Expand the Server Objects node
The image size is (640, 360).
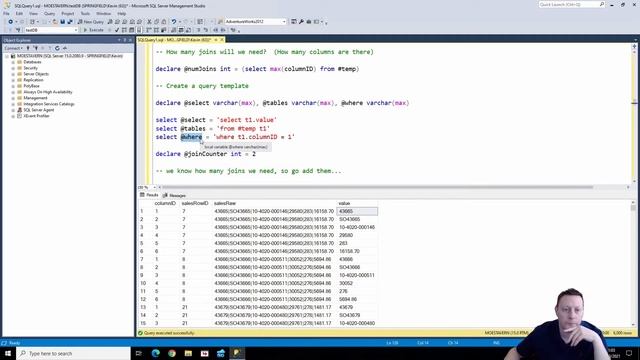pyautogui.click(x=13, y=74)
